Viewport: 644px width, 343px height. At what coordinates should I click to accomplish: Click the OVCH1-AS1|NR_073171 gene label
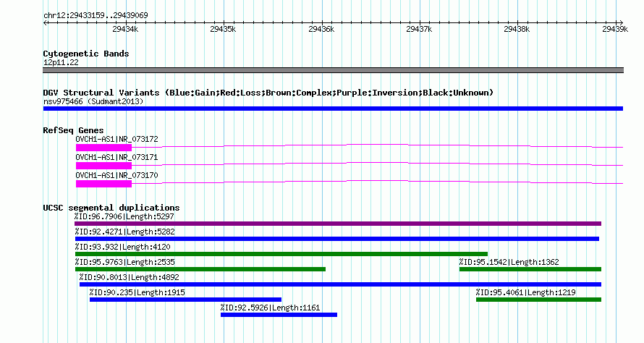pyautogui.click(x=116, y=157)
